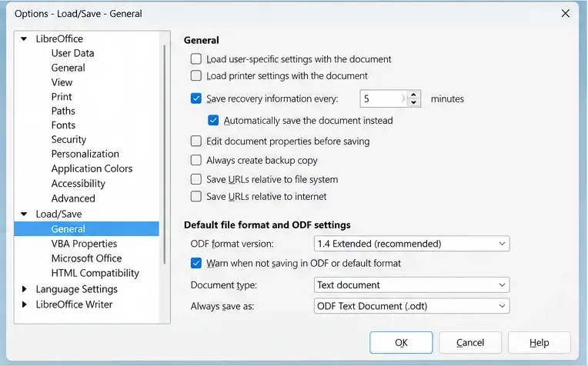Select General under Load/Save
Image resolution: width=588 pixels, height=366 pixels.
click(87, 229)
